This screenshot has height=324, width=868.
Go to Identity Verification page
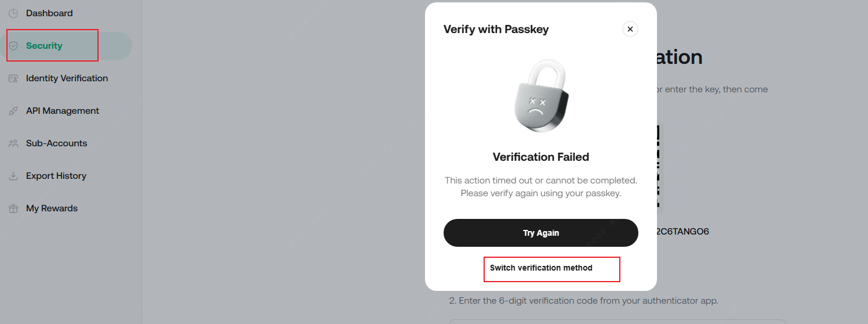(x=67, y=78)
